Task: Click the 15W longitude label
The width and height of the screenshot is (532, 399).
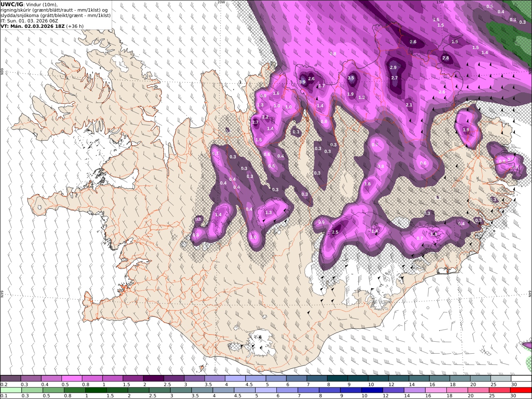Action: click(440, 2)
